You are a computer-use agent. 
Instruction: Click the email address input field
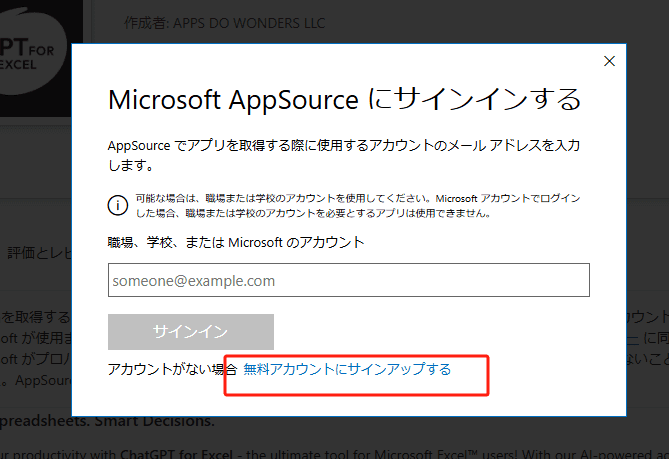(349, 280)
